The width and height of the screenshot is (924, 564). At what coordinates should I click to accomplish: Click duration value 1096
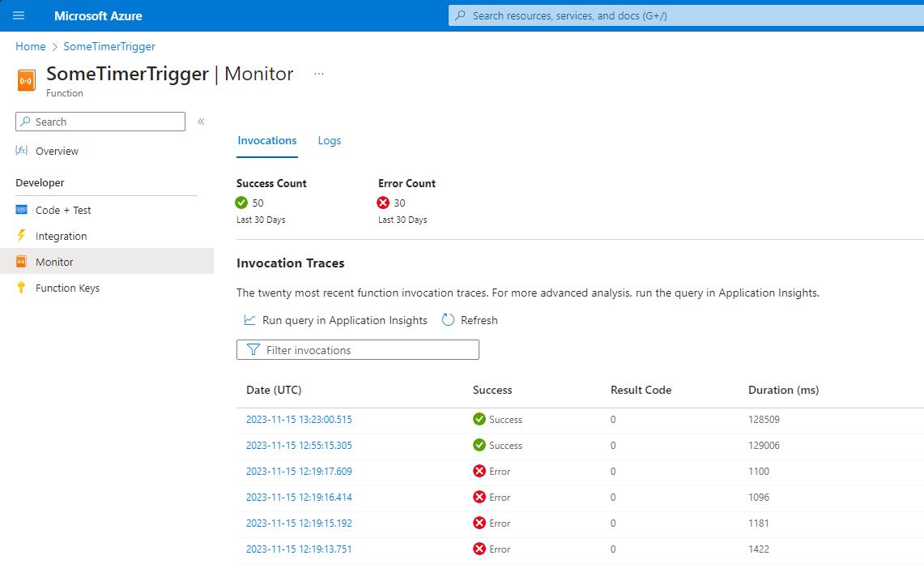[x=759, y=498]
